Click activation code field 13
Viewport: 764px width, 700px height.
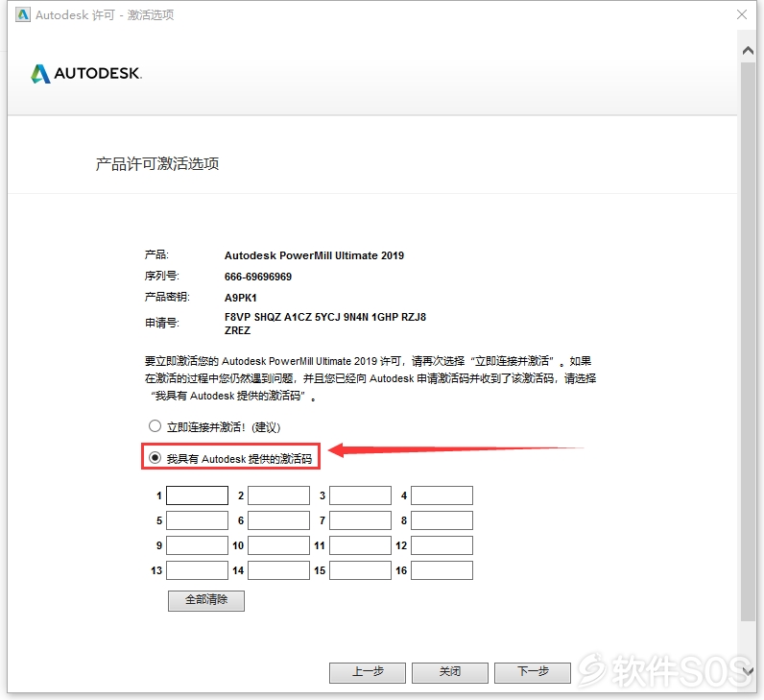click(198, 570)
